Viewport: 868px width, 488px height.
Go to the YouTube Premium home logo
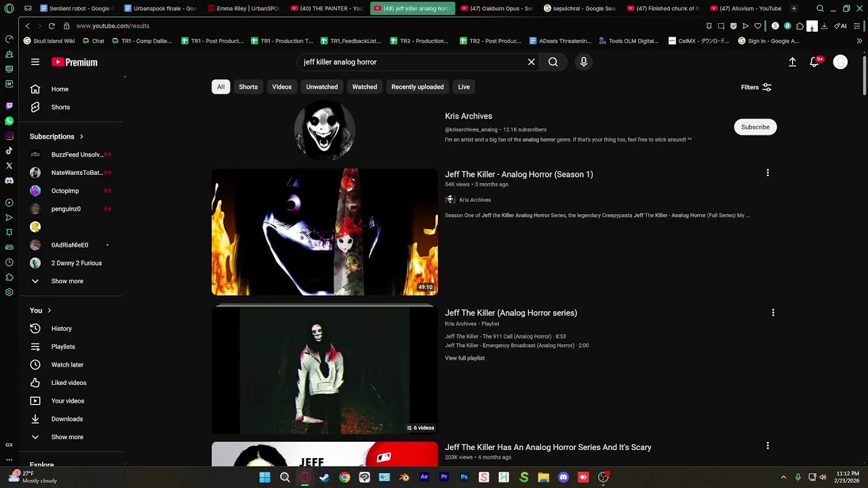click(x=75, y=62)
